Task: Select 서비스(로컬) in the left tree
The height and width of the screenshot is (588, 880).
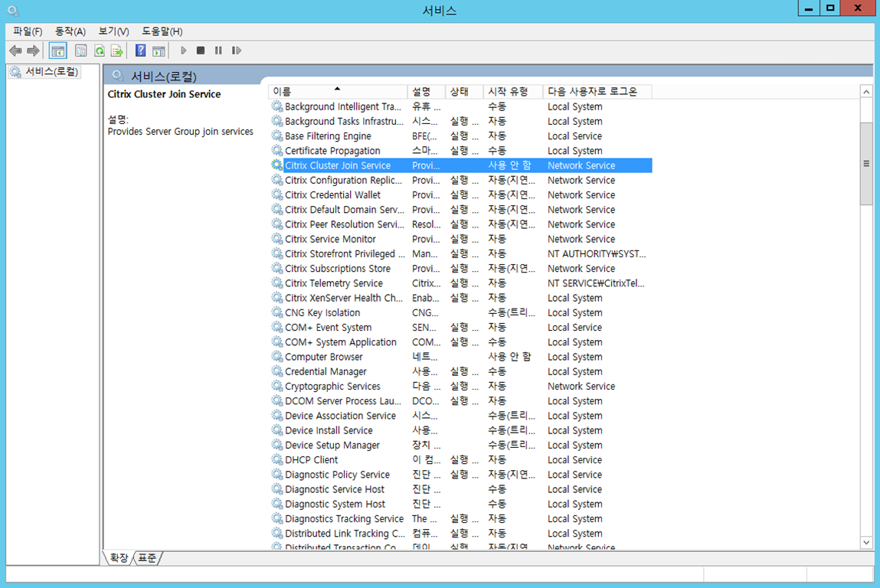Action: coord(45,72)
